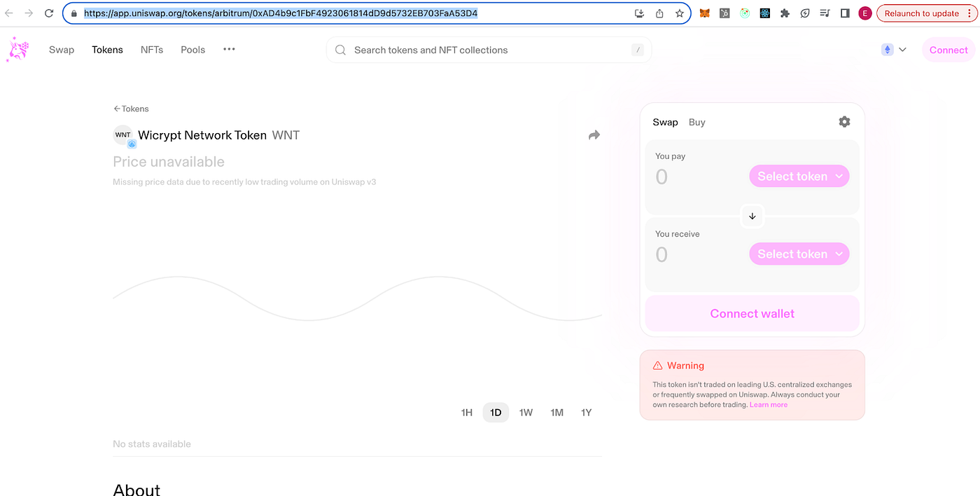Open swap settings gear icon

(x=844, y=122)
